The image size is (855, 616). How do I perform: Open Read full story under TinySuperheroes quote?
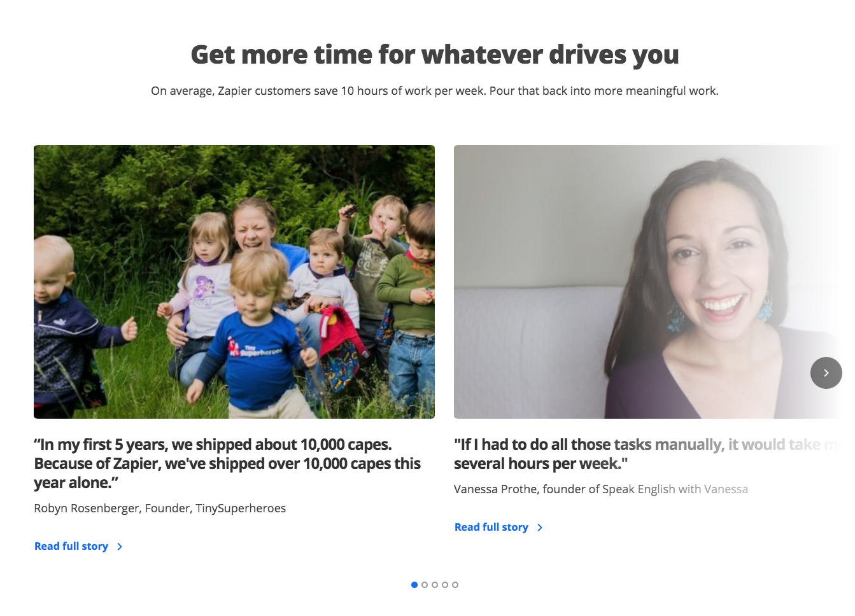point(71,546)
